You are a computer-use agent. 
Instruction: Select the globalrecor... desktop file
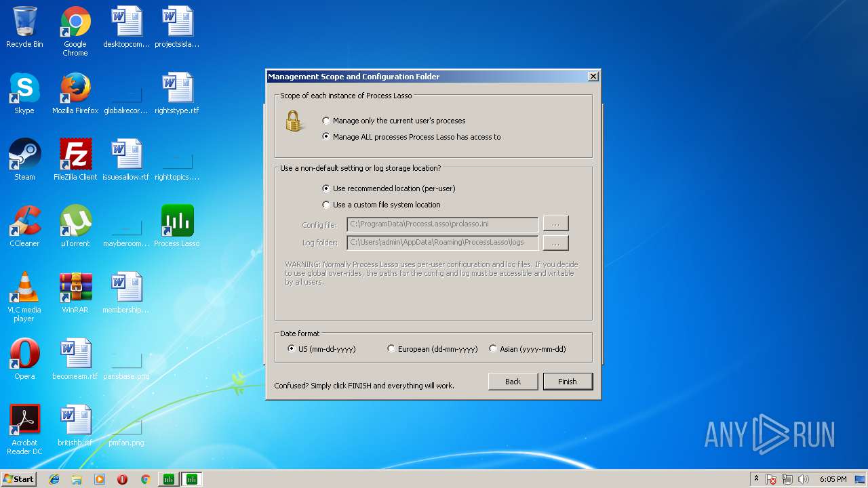pos(126,100)
